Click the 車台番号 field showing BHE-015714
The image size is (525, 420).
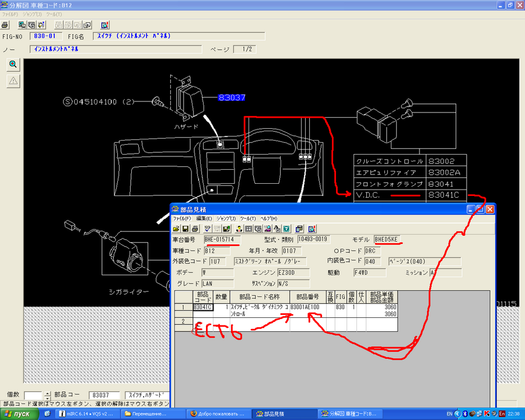[222, 239]
